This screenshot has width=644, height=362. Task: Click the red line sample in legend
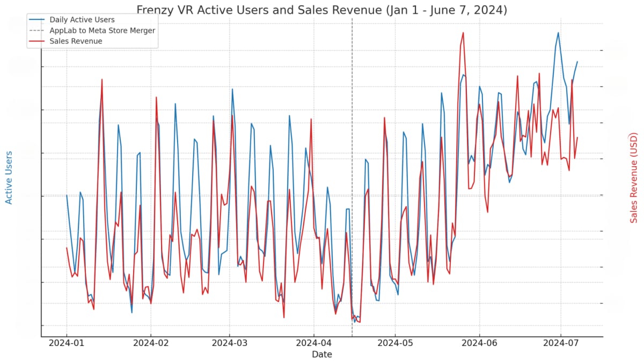tap(38, 41)
